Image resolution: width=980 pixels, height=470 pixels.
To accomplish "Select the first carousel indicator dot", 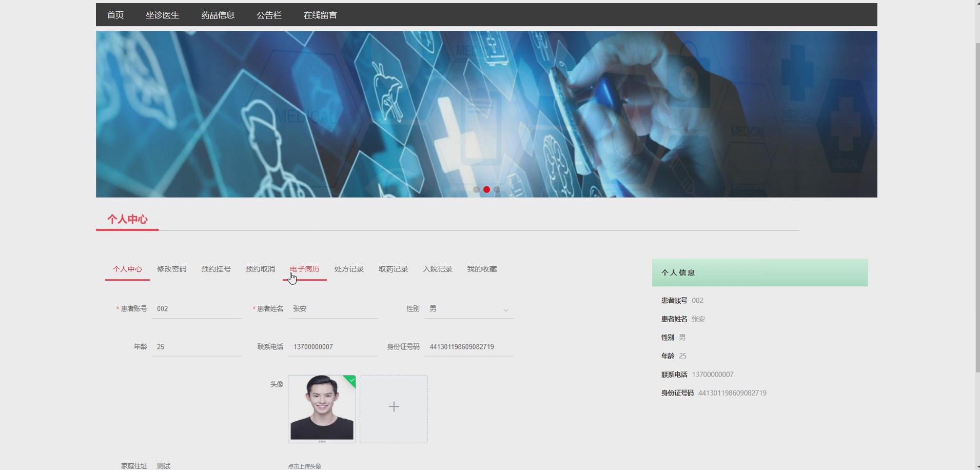I will coord(475,189).
